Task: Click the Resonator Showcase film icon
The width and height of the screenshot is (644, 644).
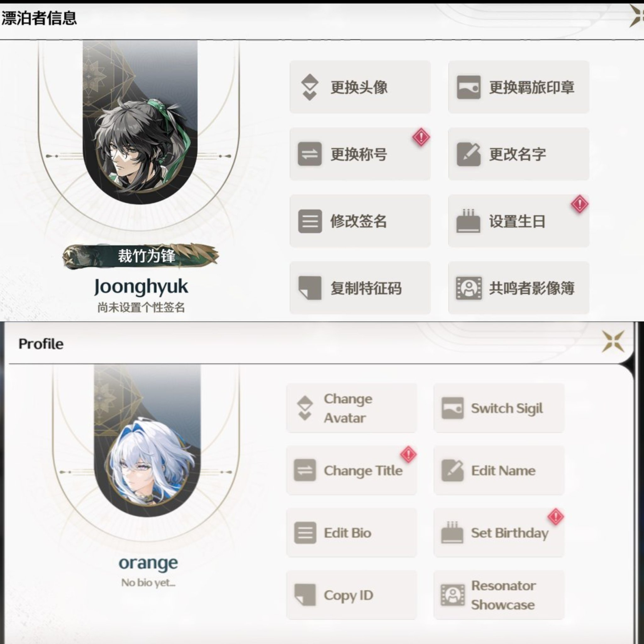Action: click(x=453, y=595)
